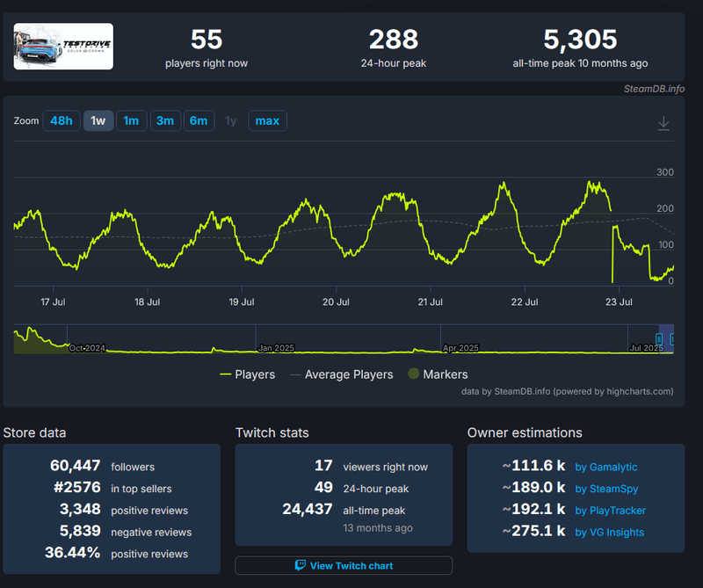Grab the left handle of the timeline navigator
Screen dimensions: 703x588
660,338
